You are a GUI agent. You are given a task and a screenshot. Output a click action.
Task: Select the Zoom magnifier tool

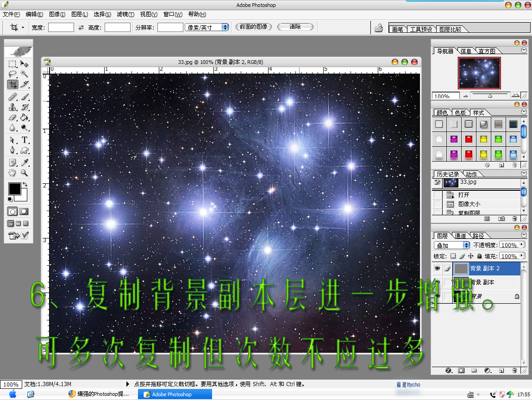click(25, 173)
